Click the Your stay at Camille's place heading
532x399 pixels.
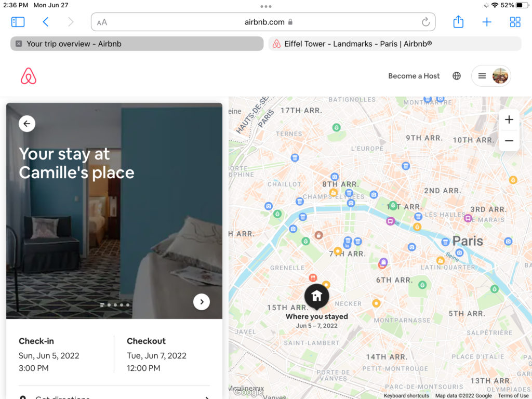[x=77, y=163]
